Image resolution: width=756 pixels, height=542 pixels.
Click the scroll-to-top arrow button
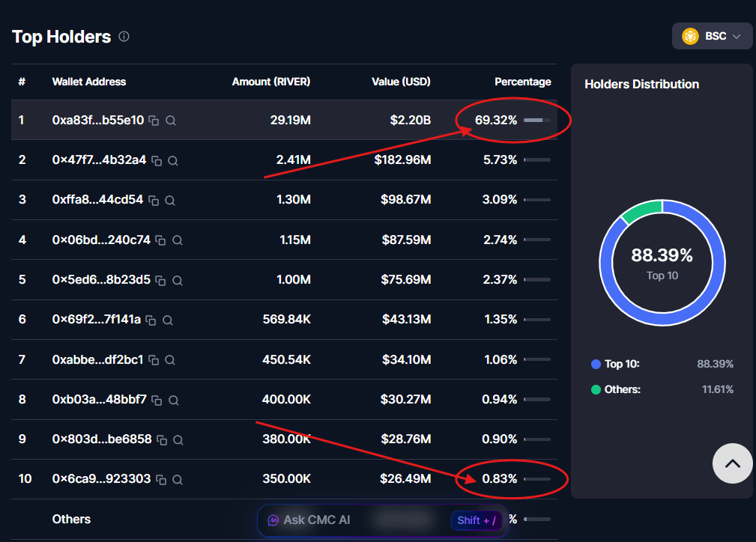coord(732,463)
